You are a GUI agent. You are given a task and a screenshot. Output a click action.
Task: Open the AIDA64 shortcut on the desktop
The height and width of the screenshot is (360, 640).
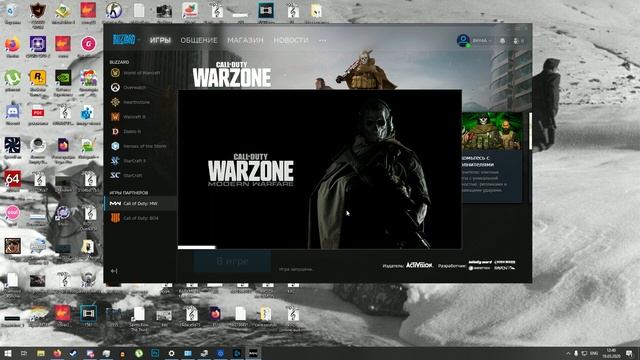pyautogui.click(x=13, y=181)
